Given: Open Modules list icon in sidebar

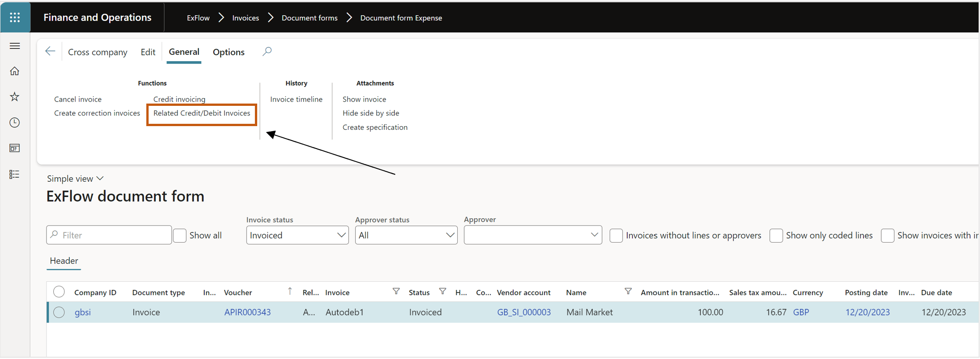Looking at the screenshot, I should (15, 174).
